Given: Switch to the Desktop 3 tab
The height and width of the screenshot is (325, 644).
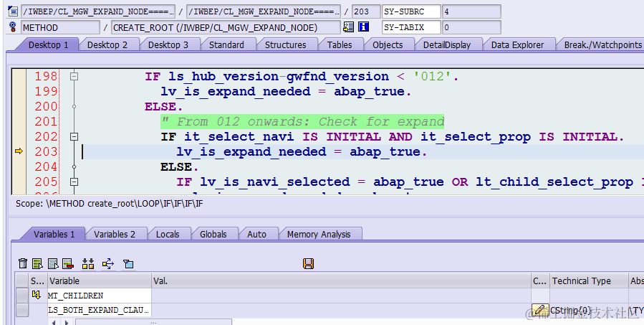Looking at the screenshot, I should click(168, 45).
